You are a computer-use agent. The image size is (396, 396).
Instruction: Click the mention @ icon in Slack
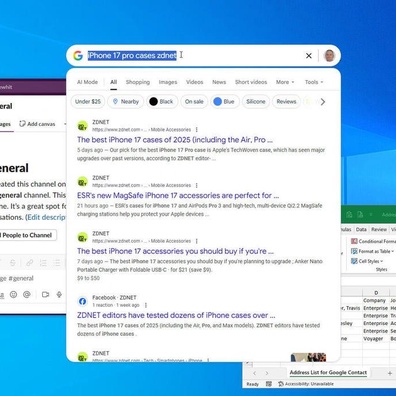click(x=27, y=294)
